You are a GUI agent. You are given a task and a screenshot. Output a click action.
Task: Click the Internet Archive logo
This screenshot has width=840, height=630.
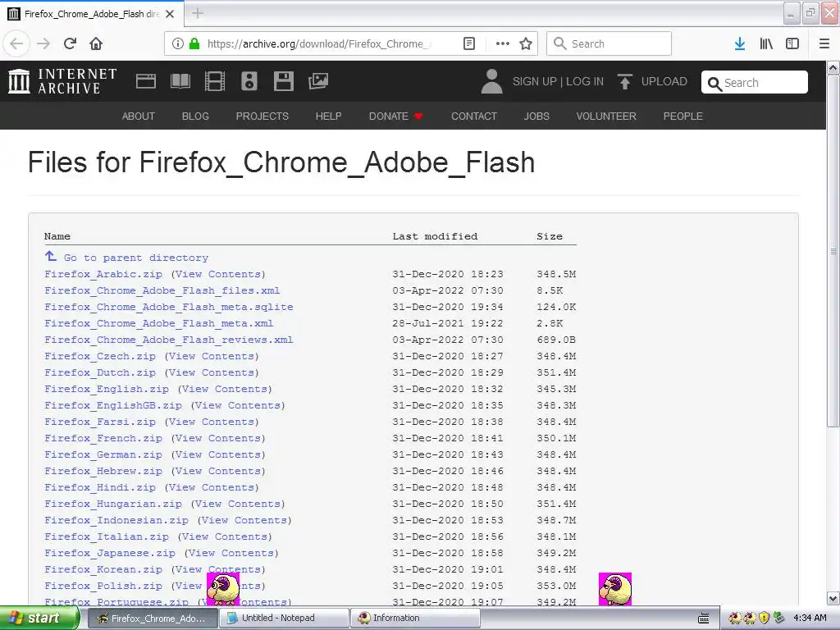click(62, 81)
